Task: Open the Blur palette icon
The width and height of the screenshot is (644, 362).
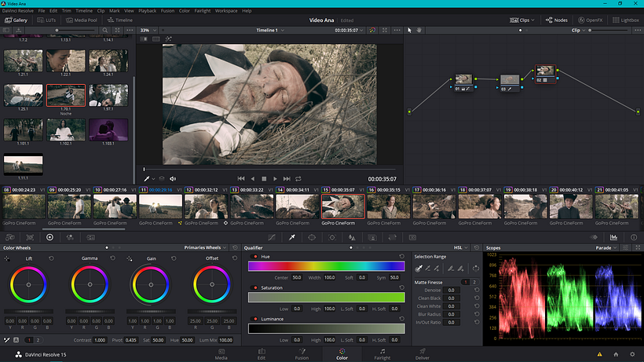Action: (352, 238)
